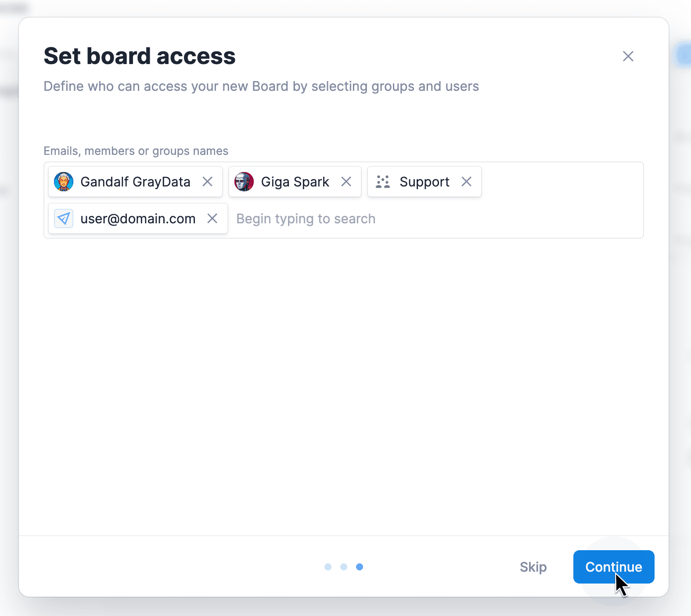Screen dimensions: 691x616
Task: Remove the Support group chip
Action: pos(467,182)
